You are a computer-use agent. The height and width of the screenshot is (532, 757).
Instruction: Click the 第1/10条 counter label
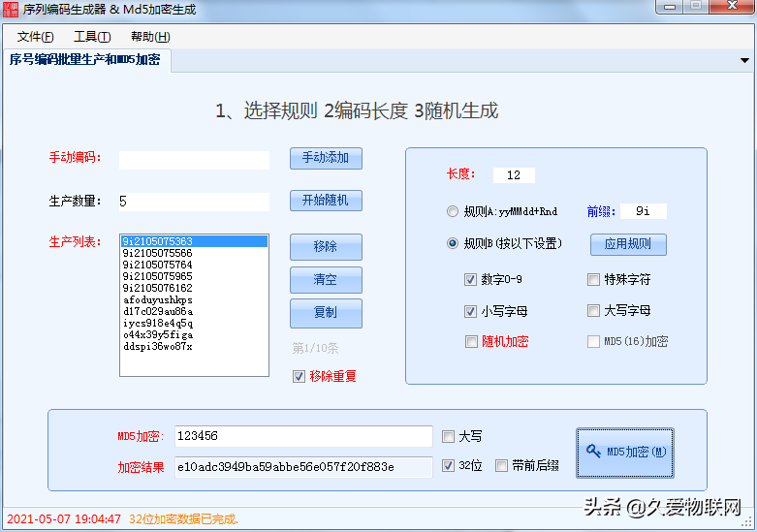coord(315,348)
